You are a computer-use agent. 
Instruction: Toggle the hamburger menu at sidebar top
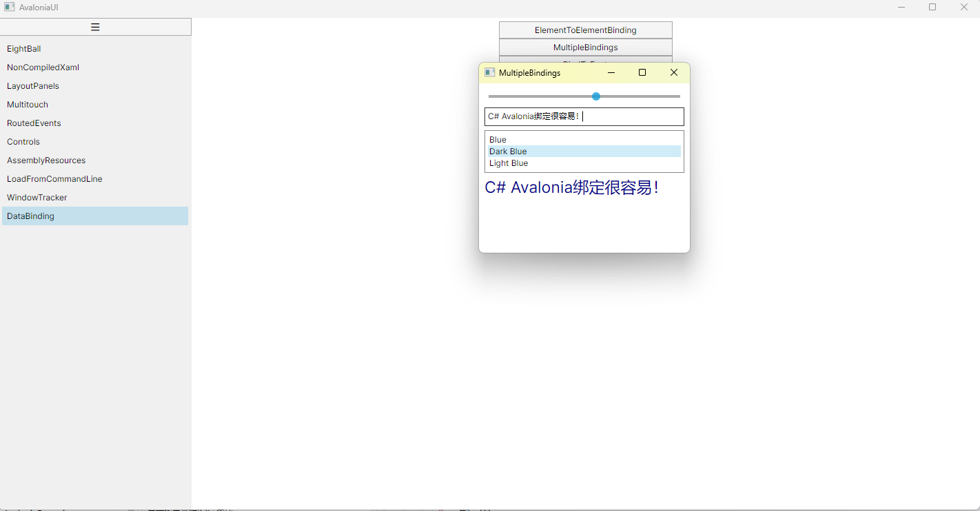coord(96,27)
